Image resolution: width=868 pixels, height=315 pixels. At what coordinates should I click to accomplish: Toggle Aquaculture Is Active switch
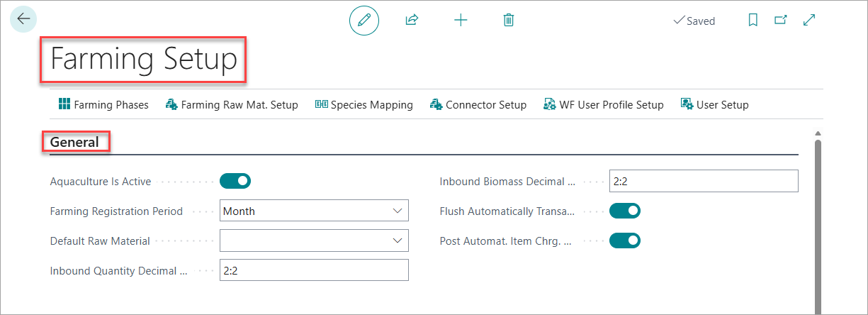235,181
